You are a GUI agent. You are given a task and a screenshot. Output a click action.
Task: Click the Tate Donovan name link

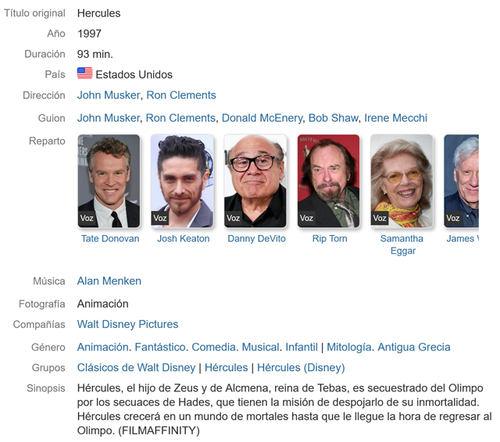(110, 239)
